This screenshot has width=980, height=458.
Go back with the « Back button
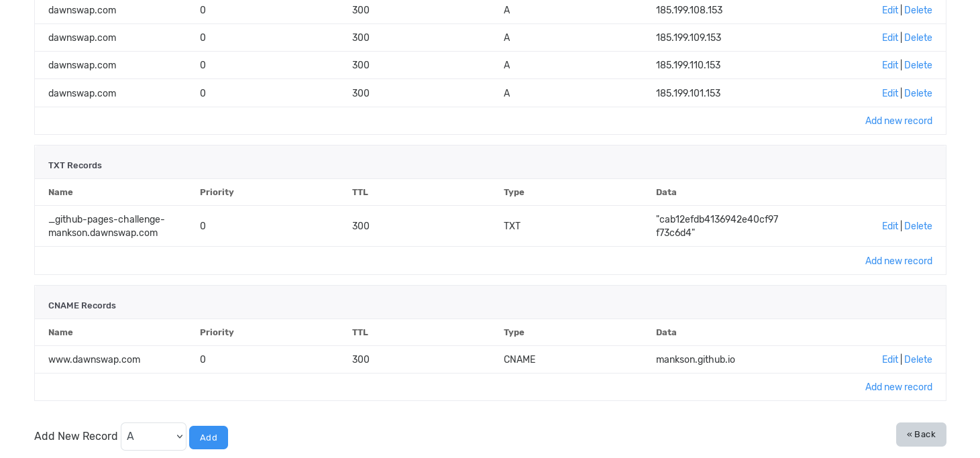tap(921, 435)
